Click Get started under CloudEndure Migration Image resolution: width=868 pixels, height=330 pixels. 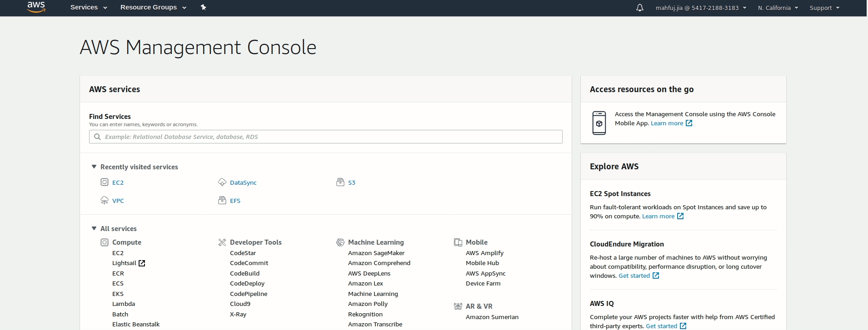(x=634, y=276)
